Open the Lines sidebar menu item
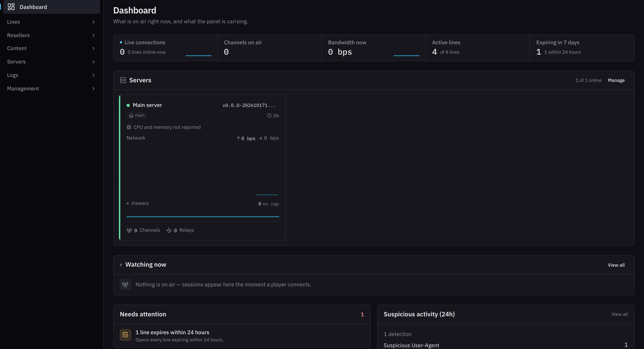Viewport: 644px width, 349px height. coord(51,22)
